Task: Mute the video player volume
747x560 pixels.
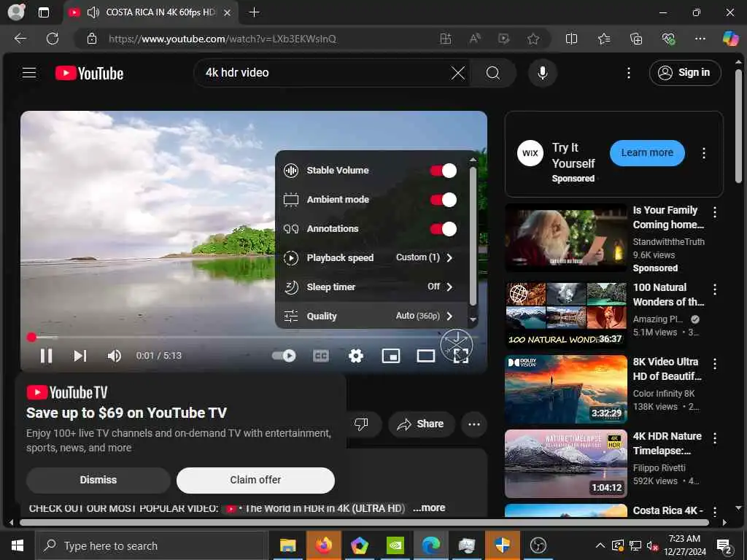Action: point(115,356)
